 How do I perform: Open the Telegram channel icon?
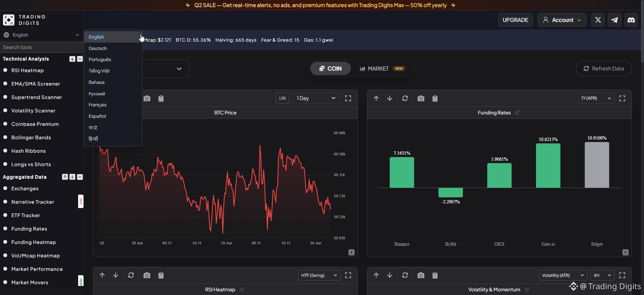click(x=614, y=20)
